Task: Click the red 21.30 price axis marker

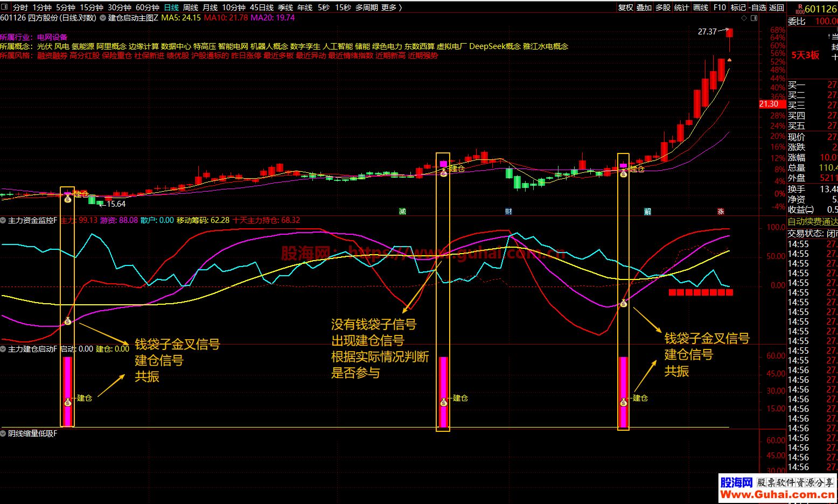Action: point(769,104)
